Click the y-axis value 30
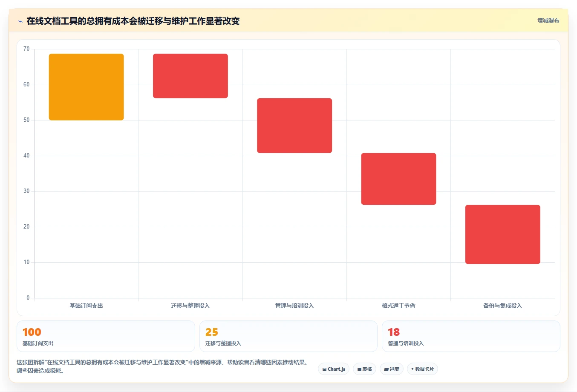Viewport: 577px width, 392px height. (26, 191)
